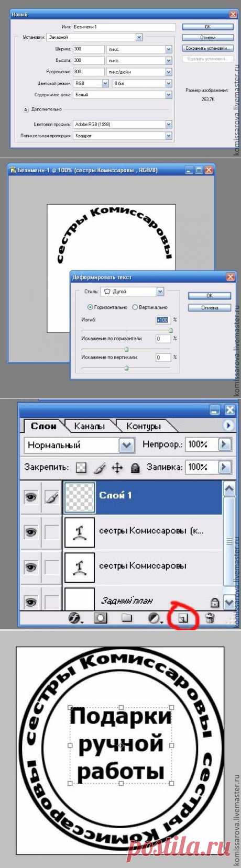Lock all padlock icon in lock row
The width and height of the screenshot is (241, 868).
point(135,468)
